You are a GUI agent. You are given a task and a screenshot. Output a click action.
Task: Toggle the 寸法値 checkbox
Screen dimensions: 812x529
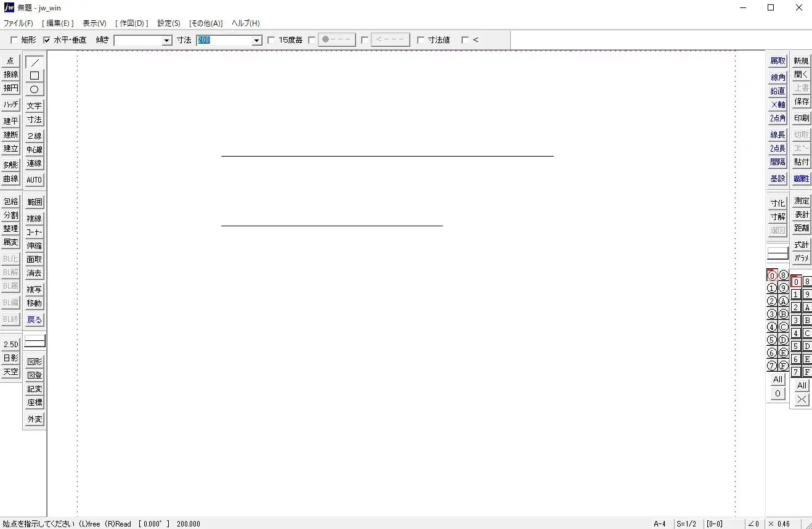pos(421,40)
